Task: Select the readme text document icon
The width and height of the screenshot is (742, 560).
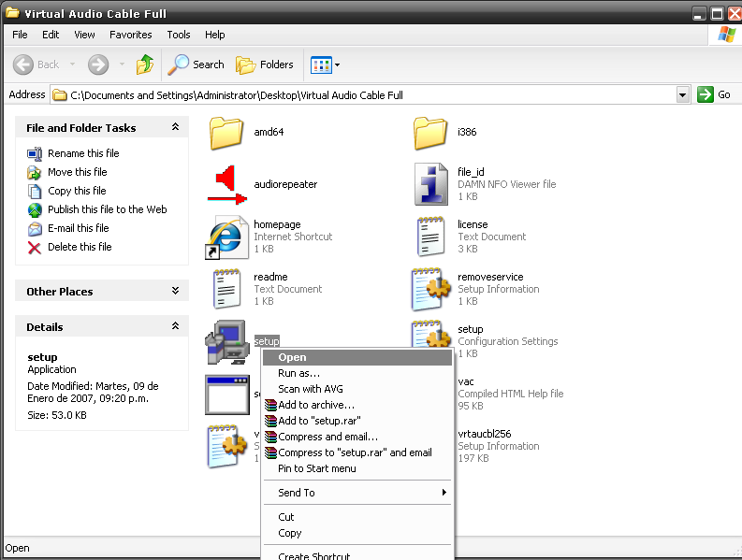Action: [x=226, y=289]
